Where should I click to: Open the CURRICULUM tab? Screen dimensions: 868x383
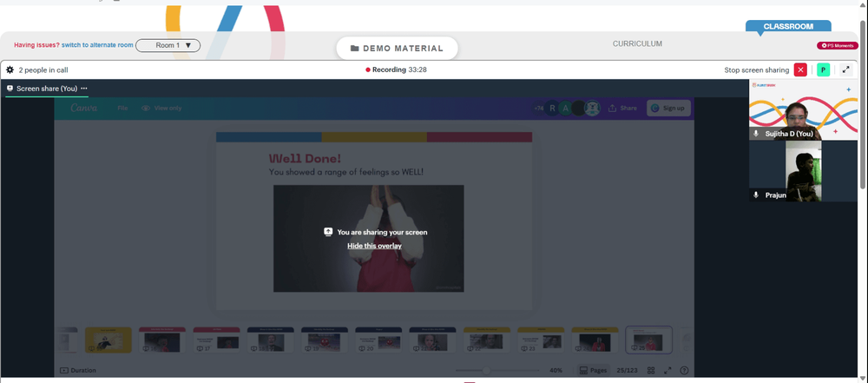click(637, 43)
